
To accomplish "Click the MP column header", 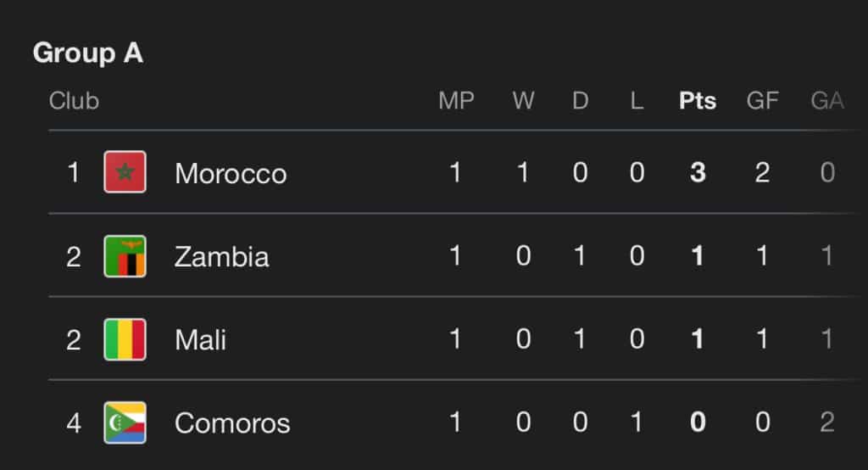I will pos(456,101).
